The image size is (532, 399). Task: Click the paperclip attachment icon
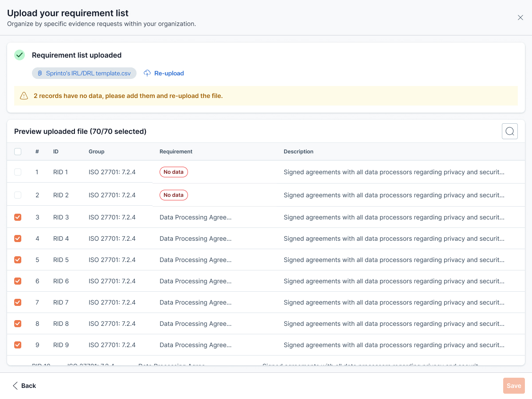click(x=39, y=73)
